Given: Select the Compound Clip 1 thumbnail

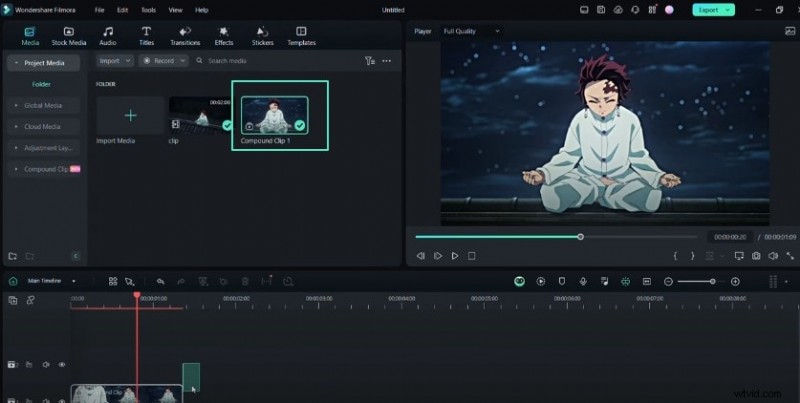Looking at the screenshot, I should click(x=274, y=115).
